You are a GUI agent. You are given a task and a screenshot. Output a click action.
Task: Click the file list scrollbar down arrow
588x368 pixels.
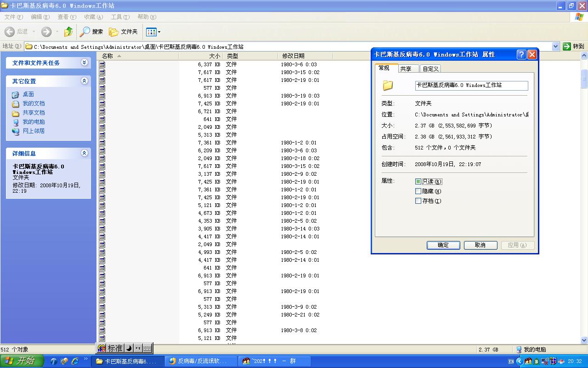[x=584, y=340]
